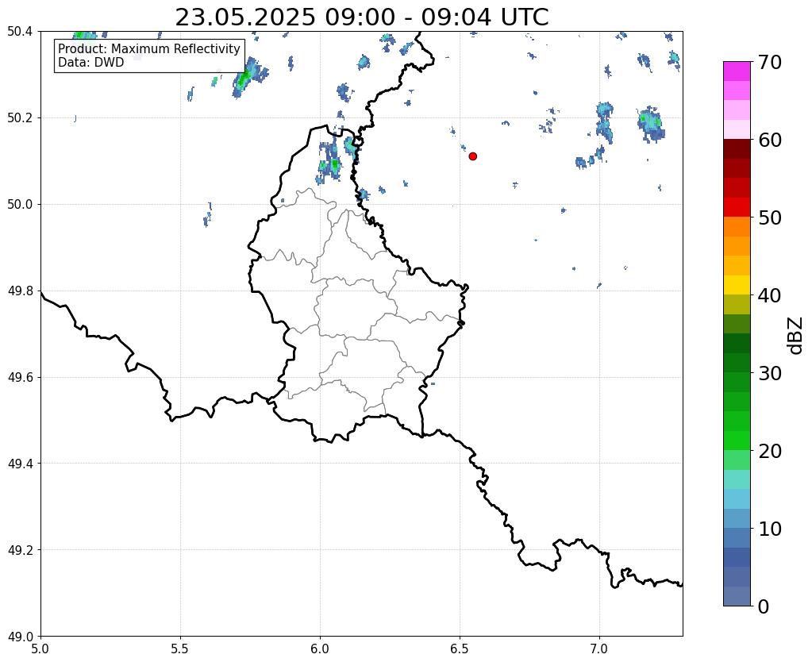Click the 0 tick label on colorbar

coord(764,606)
